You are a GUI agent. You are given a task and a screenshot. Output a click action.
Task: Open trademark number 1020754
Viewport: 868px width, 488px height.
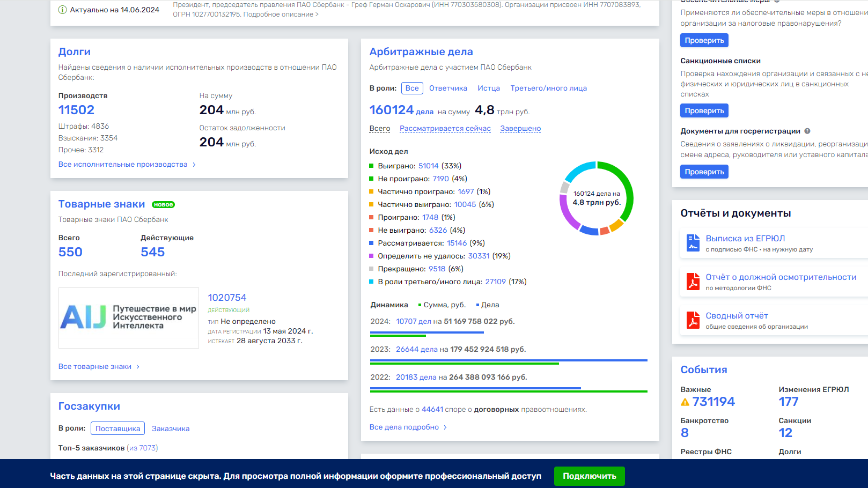(x=227, y=298)
